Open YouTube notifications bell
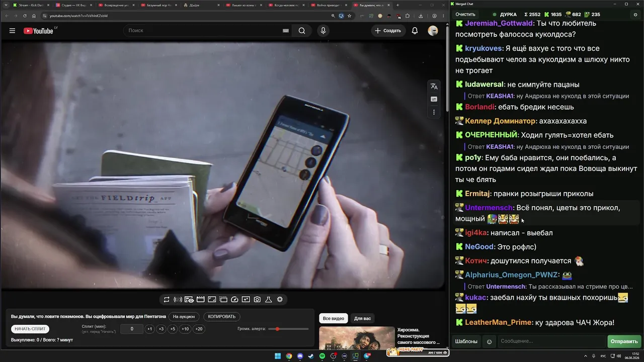This screenshot has height=362, width=644. click(x=415, y=31)
